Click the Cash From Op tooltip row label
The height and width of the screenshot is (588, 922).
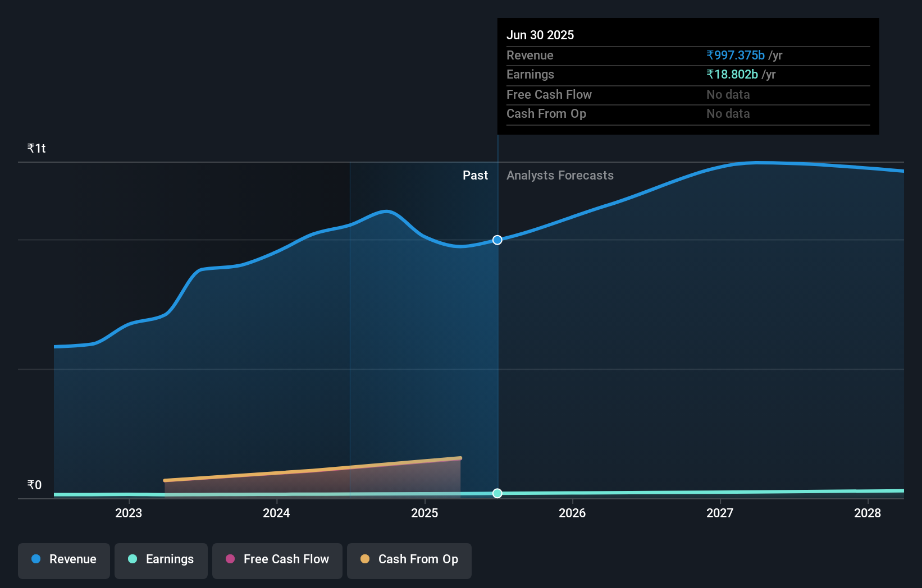click(546, 113)
